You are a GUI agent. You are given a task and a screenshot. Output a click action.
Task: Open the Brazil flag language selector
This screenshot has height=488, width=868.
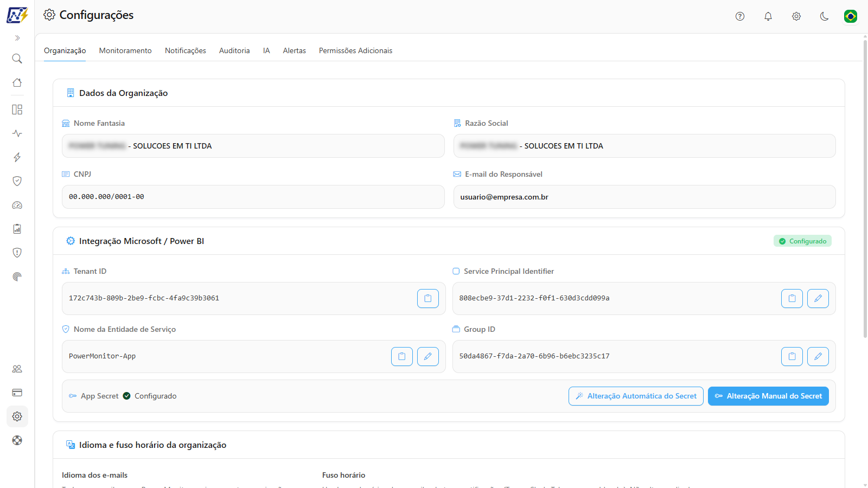(x=851, y=16)
